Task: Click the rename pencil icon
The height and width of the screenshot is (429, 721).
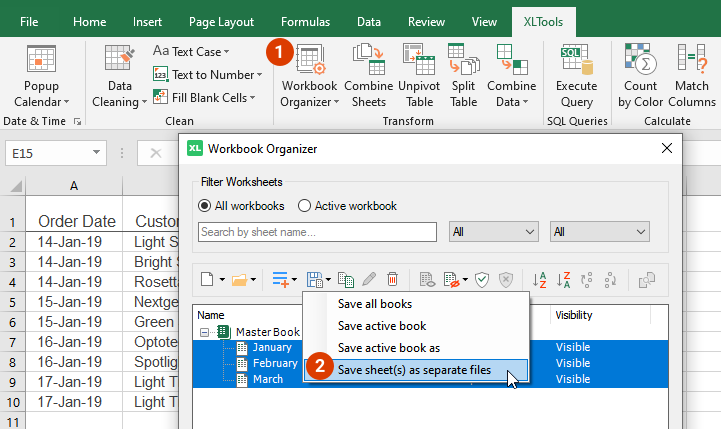Action: point(369,279)
